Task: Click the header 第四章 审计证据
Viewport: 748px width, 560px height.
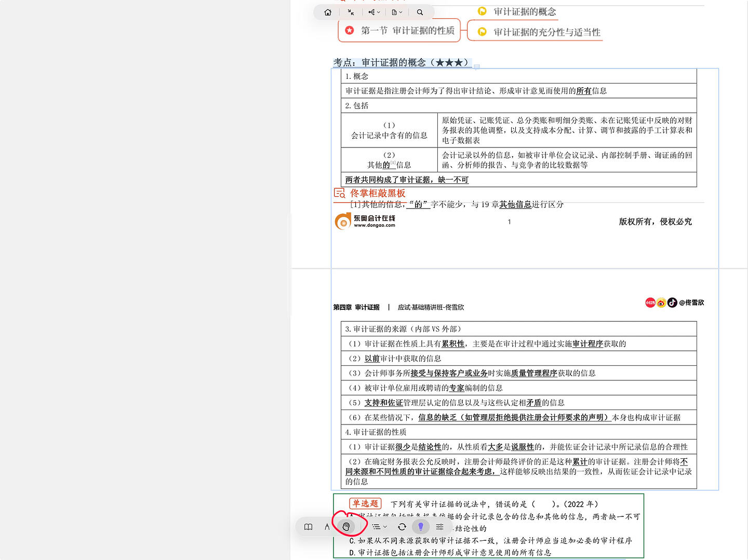Action: point(356,307)
